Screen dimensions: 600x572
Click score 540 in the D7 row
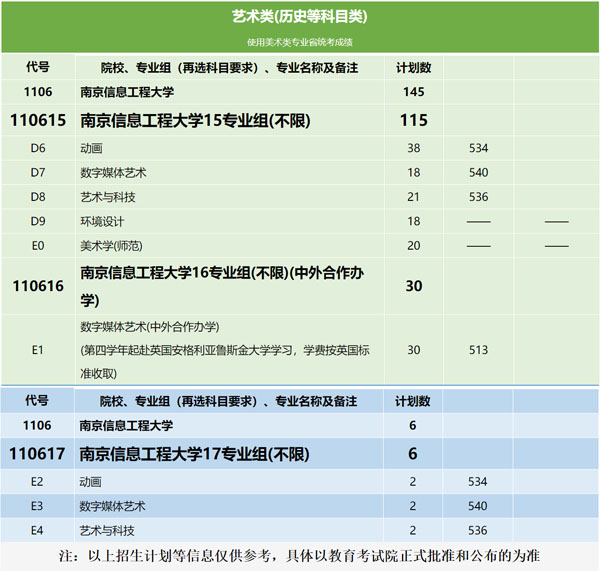[x=479, y=173]
